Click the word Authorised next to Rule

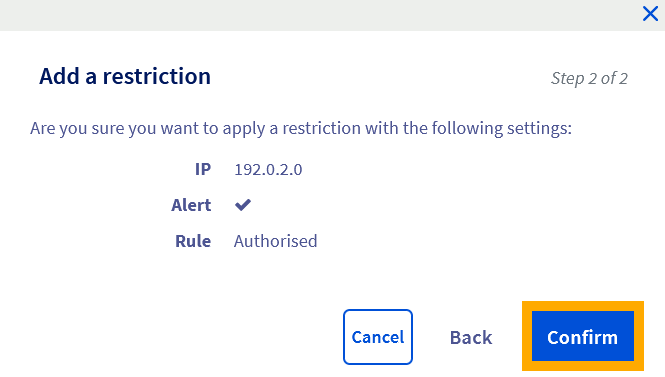point(275,241)
